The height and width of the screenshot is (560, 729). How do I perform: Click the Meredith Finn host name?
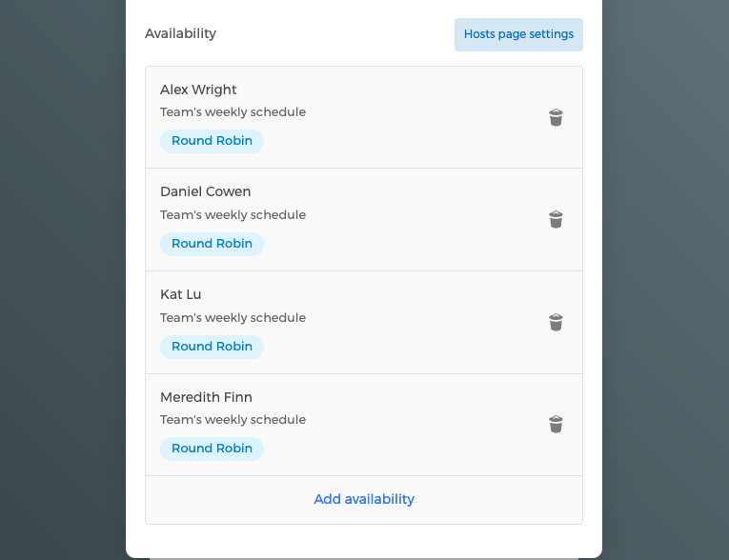coord(206,397)
